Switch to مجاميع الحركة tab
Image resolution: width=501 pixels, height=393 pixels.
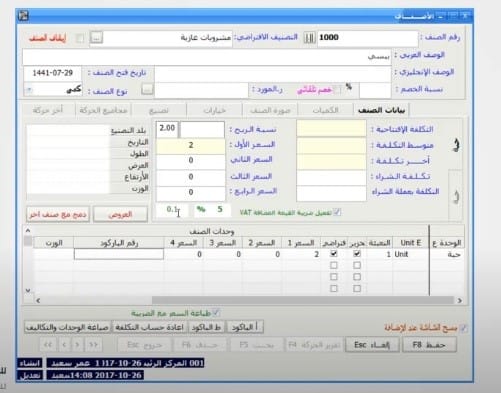pos(103,110)
